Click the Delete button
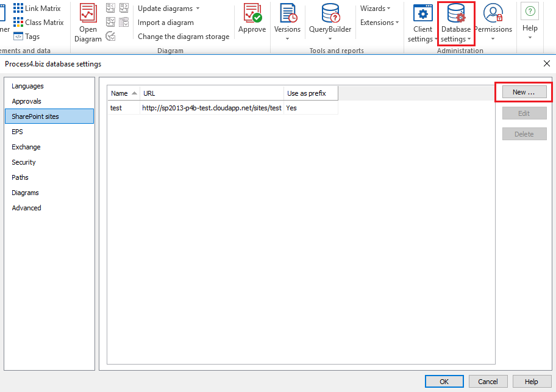556x392 pixels. pyautogui.click(x=524, y=134)
